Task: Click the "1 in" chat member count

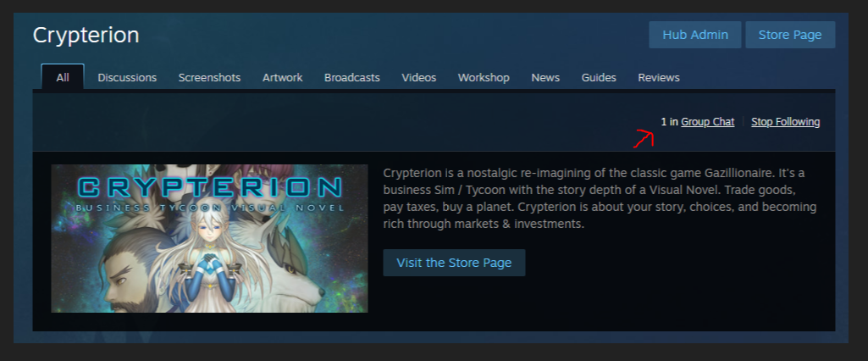Action: (x=670, y=122)
